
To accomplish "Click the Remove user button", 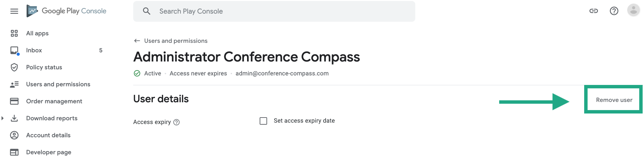I will pyautogui.click(x=614, y=100).
